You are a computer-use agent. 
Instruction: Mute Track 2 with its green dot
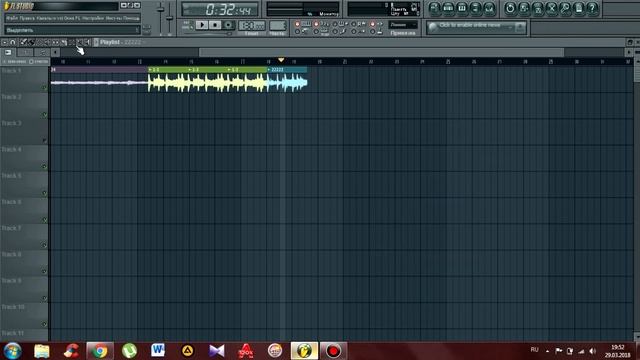tap(44, 115)
